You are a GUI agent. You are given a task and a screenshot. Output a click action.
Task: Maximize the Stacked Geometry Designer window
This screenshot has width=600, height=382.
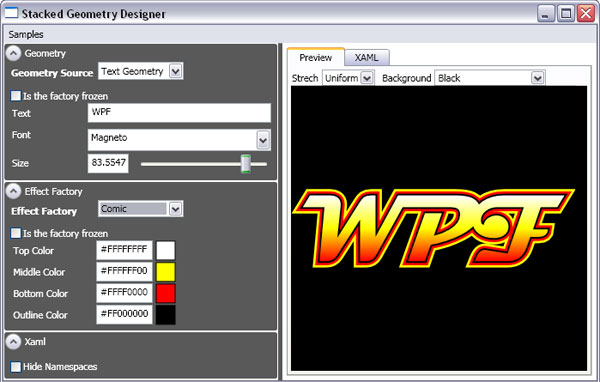566,14
